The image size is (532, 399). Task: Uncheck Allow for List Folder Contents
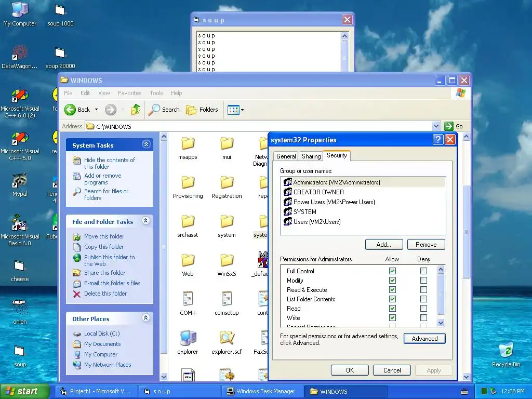tap(393, 299)
